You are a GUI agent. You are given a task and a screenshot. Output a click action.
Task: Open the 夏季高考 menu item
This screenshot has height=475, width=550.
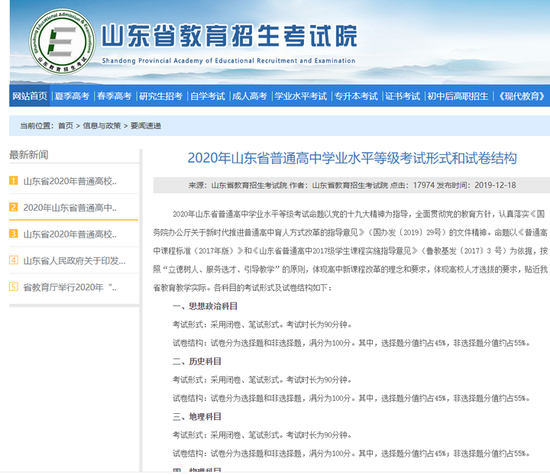click(x=72, y=96)
